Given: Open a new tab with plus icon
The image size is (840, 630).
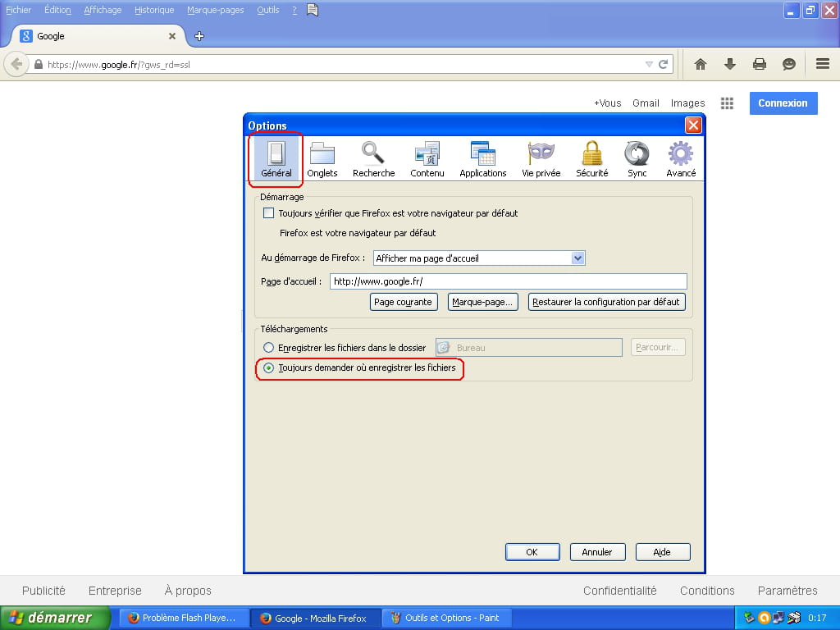Looking at the screenshot, I should 199,36.
